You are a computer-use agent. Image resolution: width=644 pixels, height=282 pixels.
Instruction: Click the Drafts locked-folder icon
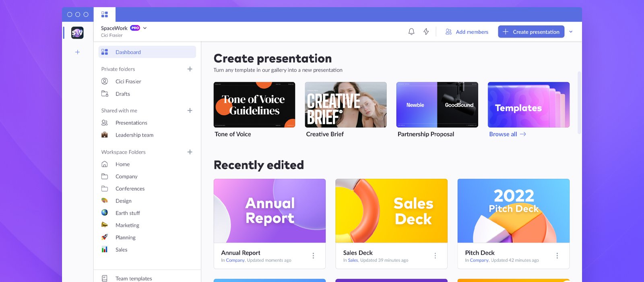tap(105, 94)
